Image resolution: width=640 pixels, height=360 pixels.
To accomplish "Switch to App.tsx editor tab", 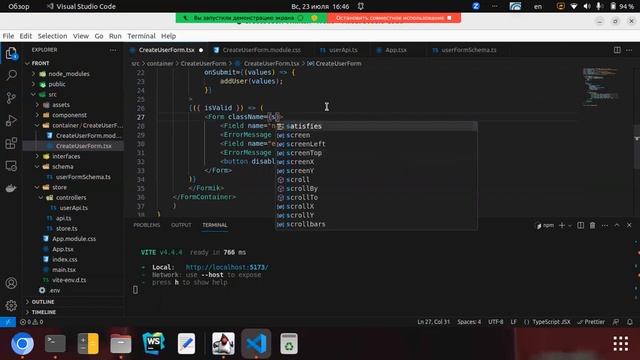I will pos(396,50).
